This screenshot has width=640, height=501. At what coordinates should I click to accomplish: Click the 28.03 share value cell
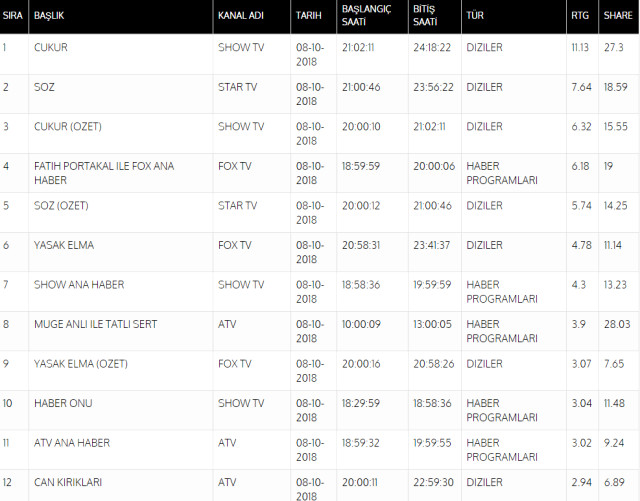tap(618, 324)
